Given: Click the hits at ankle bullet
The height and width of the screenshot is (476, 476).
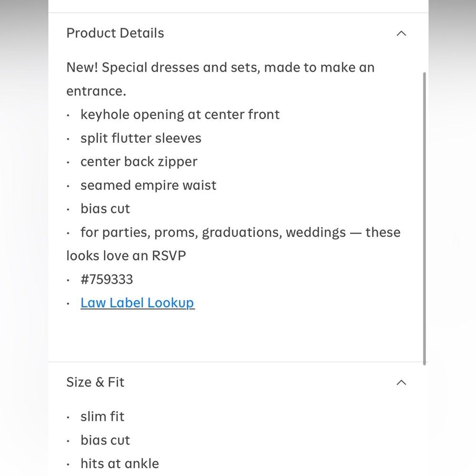Looking at the screenshot, I should [x=119, y=464].
